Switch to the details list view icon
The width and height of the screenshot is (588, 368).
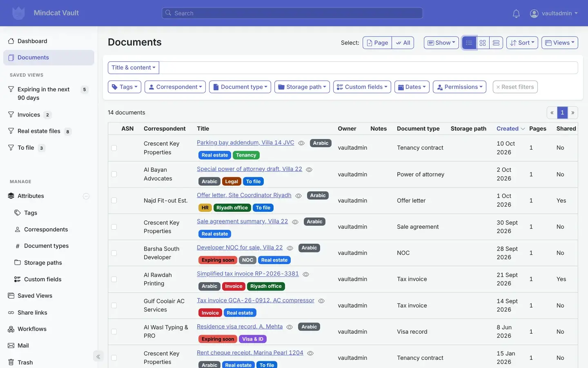coord(469,43)
